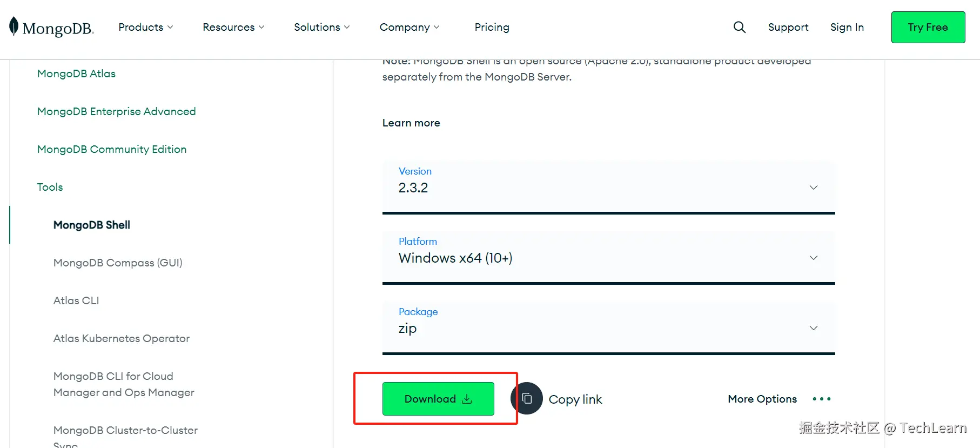Open the search magnifier icon
This screenshot has height=448, width=980.
pyautogui.click(x=739, y=27)
